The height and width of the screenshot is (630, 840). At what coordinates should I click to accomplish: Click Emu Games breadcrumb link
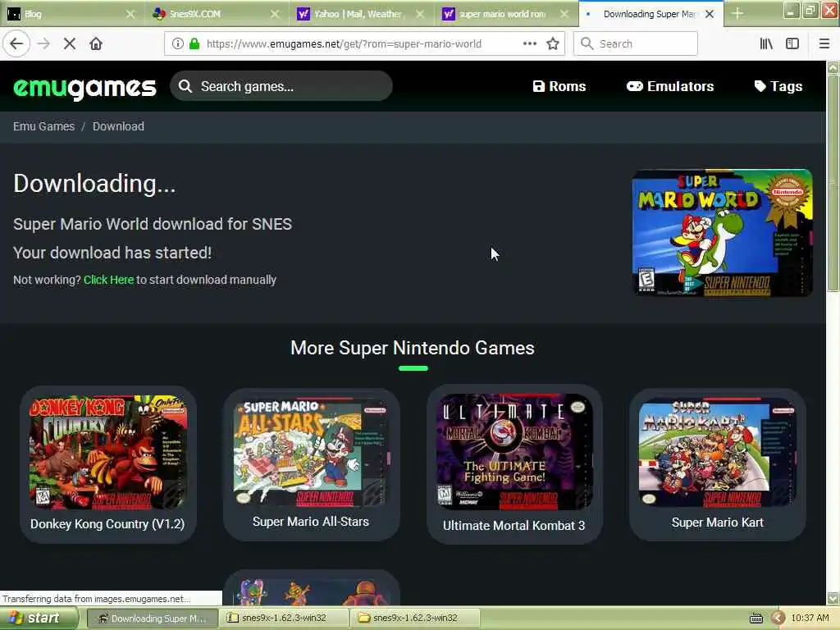(x=44, y=126)
